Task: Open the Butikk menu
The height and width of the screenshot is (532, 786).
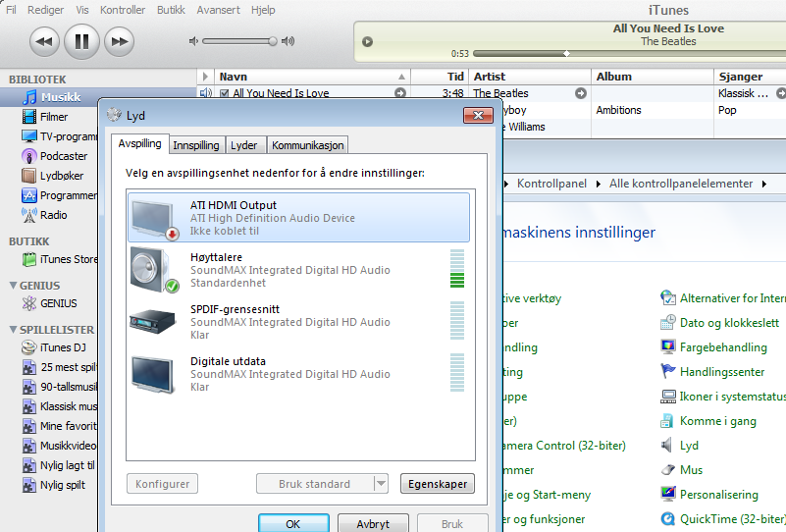Action: point(171,10)
